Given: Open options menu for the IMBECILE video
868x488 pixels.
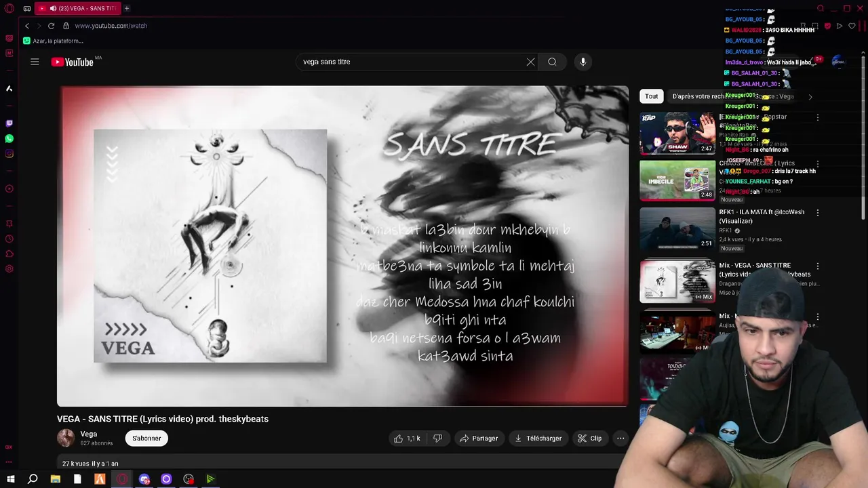Looking at the screenshot, I should (818, 164).
